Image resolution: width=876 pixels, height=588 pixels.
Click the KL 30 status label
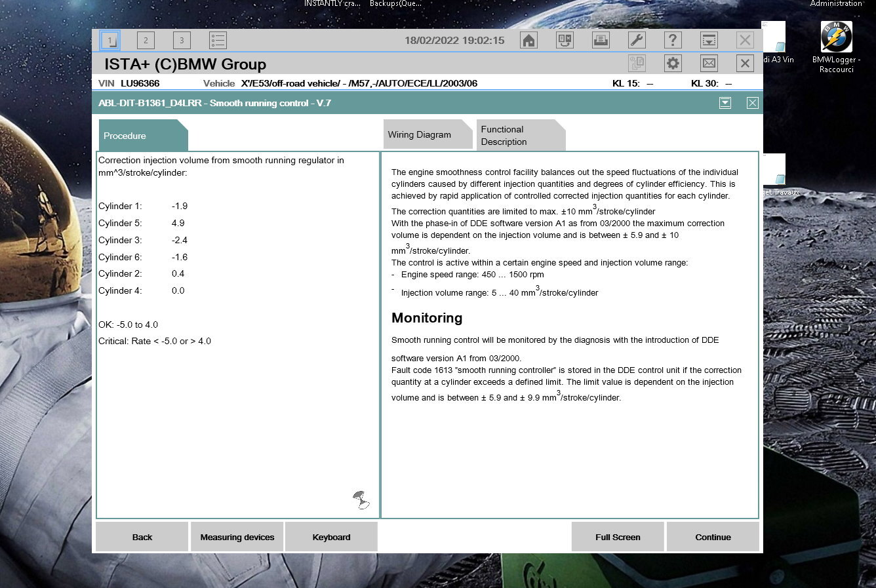pyautogui.click(x=704, y=83)
